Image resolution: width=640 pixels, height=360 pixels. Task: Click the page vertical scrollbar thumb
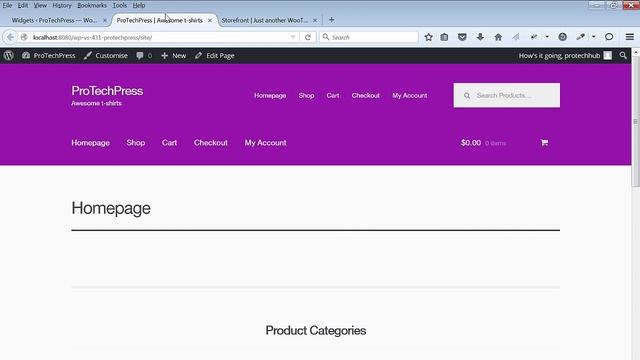coord(636,122)
